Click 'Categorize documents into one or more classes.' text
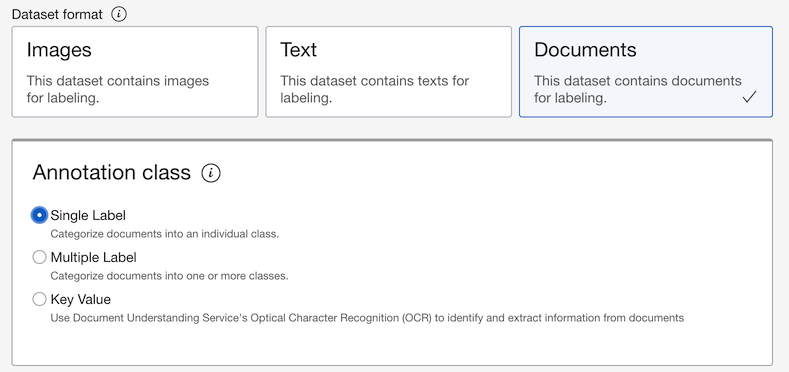 click(x=169, y=276)
